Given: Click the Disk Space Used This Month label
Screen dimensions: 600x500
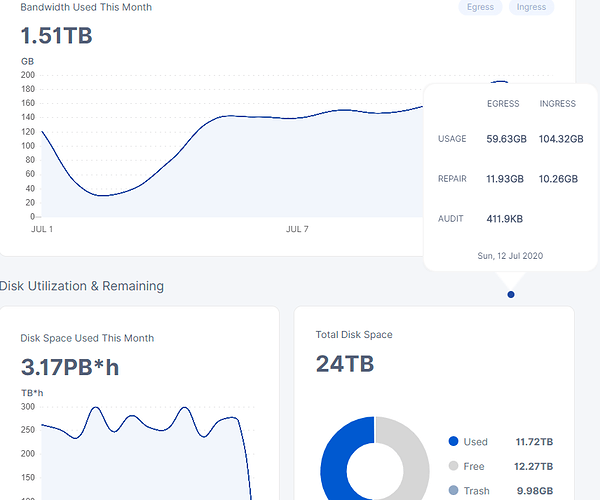Looking at the screenshot, I should coord(87,338).
